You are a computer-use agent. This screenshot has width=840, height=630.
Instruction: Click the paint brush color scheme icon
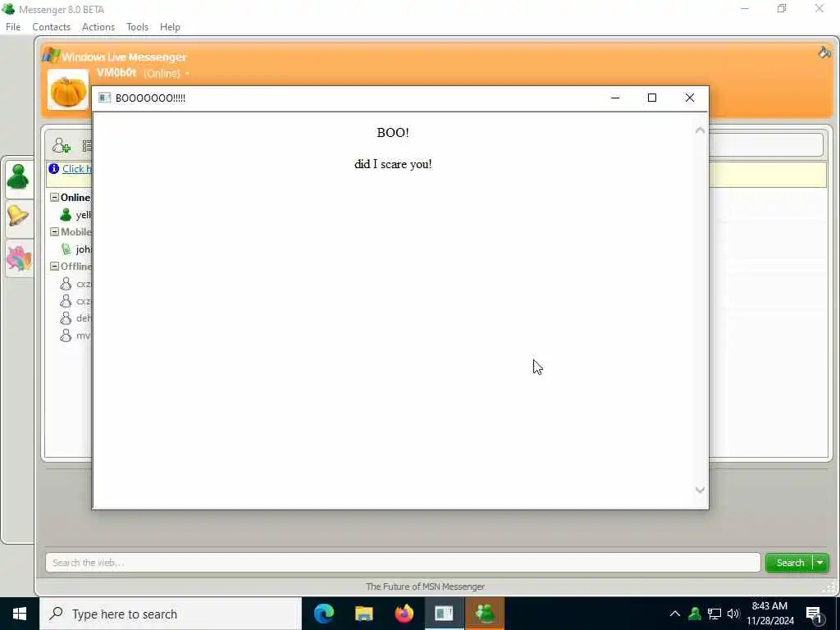(824, 52)
